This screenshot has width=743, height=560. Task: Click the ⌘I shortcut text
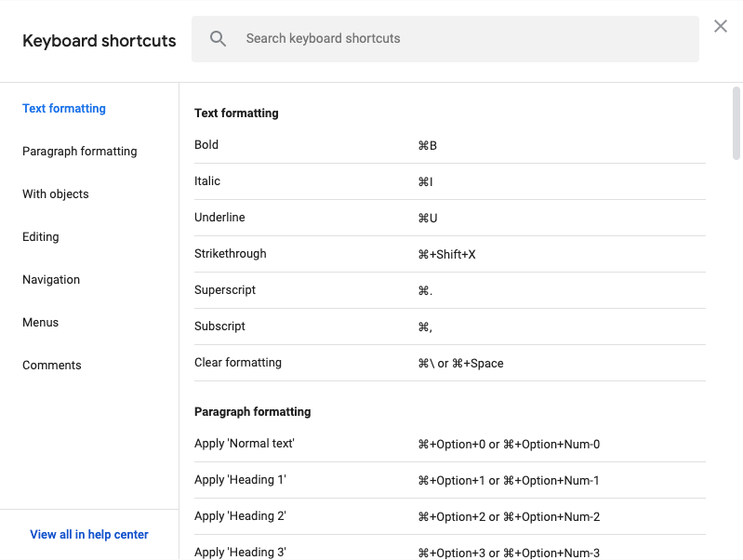[426, 182]
